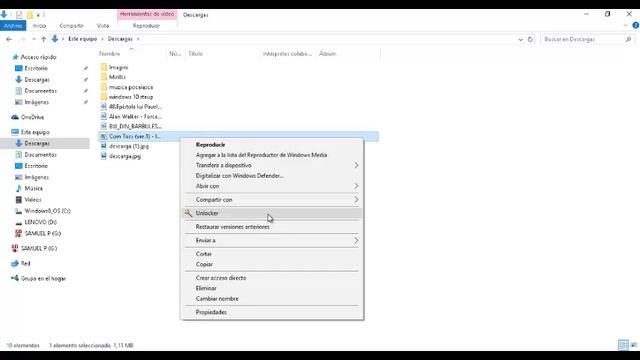Switch to large thumbnails view icon

coord(634,345)
